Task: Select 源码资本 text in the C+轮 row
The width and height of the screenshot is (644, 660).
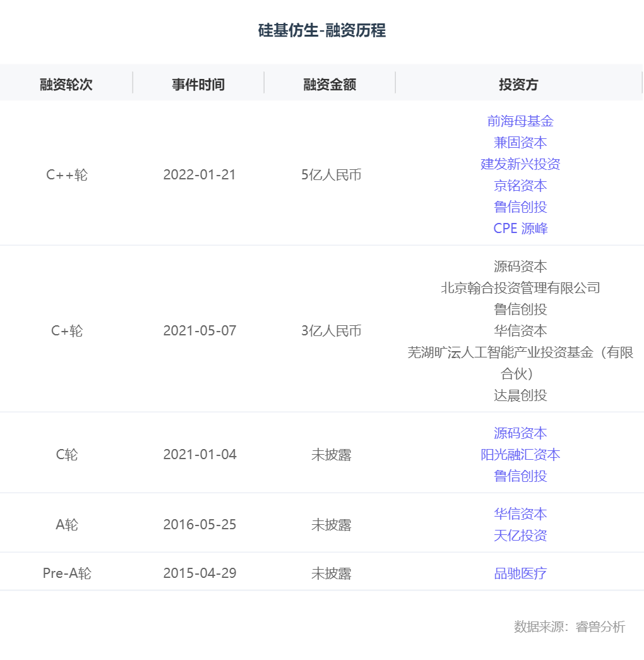Action: point(520,267)
